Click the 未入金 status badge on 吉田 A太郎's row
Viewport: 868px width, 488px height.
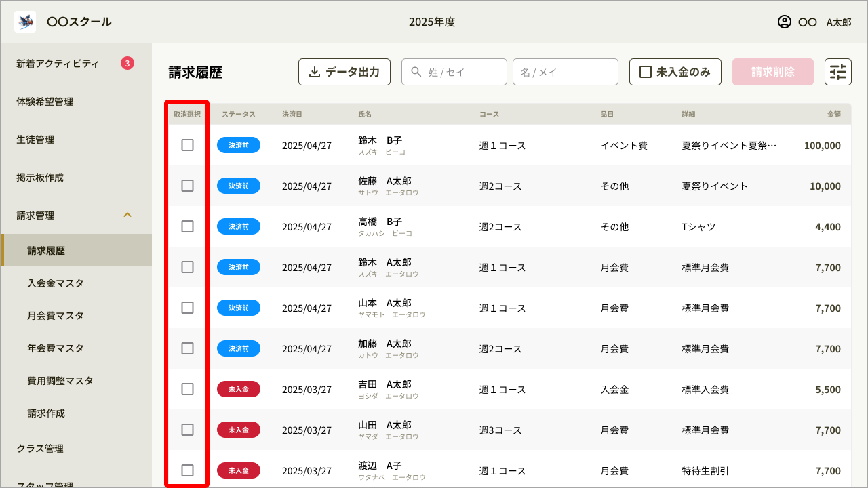[x=239, y=389]
